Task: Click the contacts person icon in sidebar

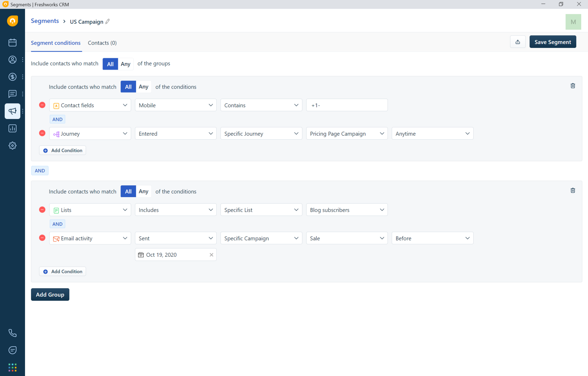Action: 12,60
